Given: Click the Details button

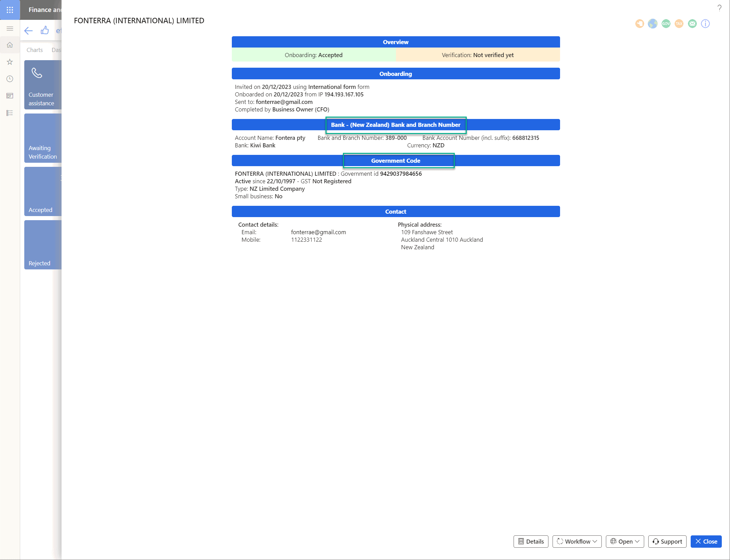Looking at the screenshot, I should (531, 542).
